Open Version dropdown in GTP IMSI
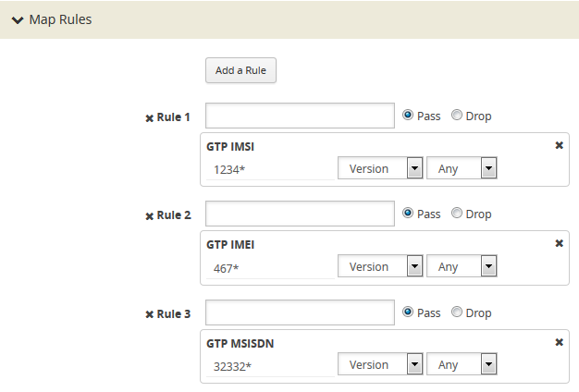The image size is (579, 392). 380,168
